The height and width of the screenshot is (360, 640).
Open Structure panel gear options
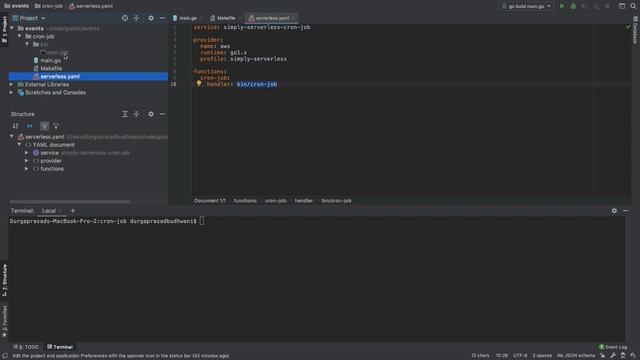tap(151, 114)
